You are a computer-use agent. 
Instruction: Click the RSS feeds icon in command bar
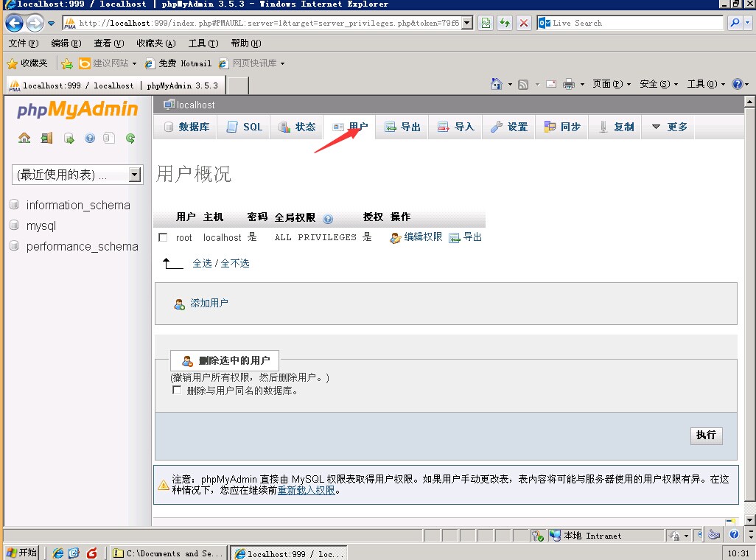[x=523, y=85]
